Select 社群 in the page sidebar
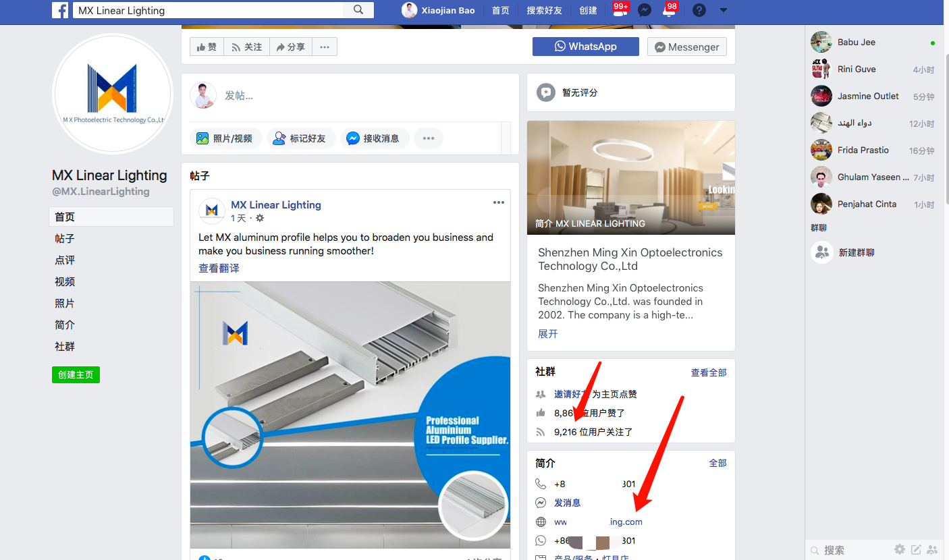Image resolution: width=949 pixels, height=560 pixels. tap(65, 346)
